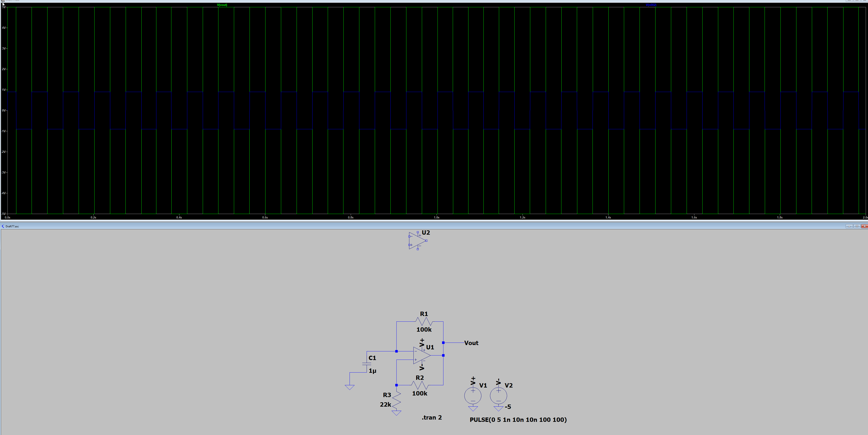Click the PULSE(0 5 1n 10n 10n 100 100) value
Image resolution: width=868 pixels, height=435 pixels.
click(x=518, y=420)
